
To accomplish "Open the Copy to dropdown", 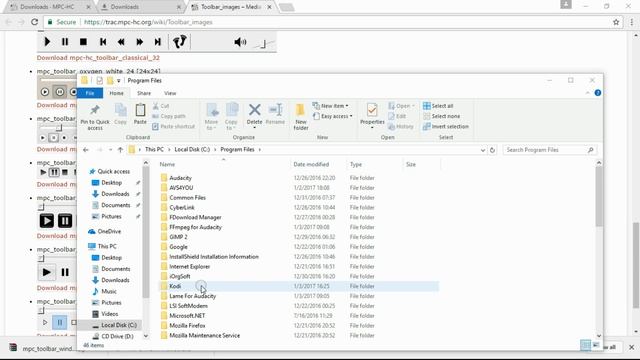I will [x=231, y=117].
